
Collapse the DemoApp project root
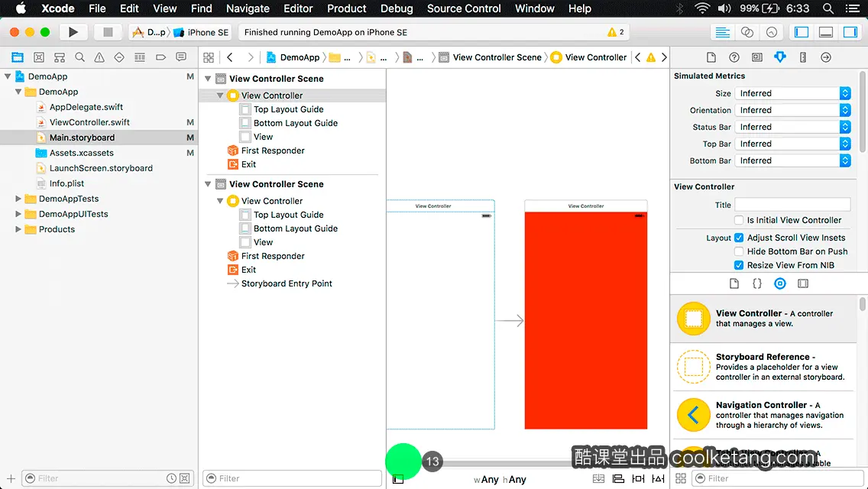coord(8,76)
